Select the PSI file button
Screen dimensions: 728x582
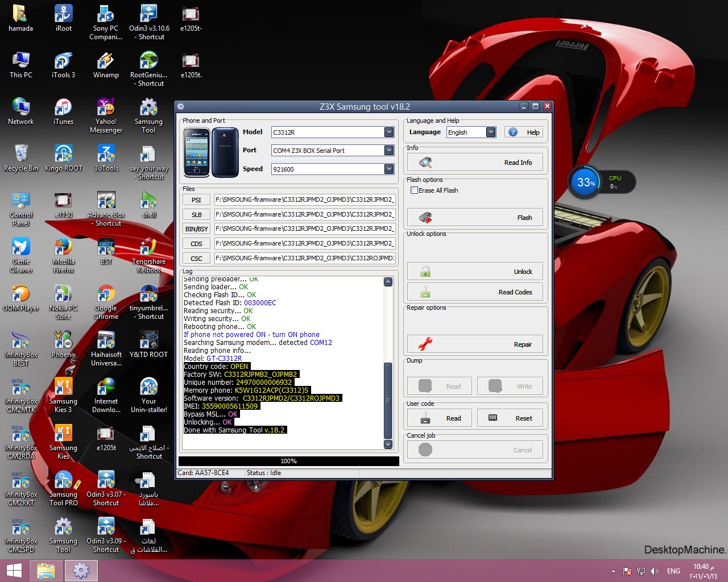(196, 200)
